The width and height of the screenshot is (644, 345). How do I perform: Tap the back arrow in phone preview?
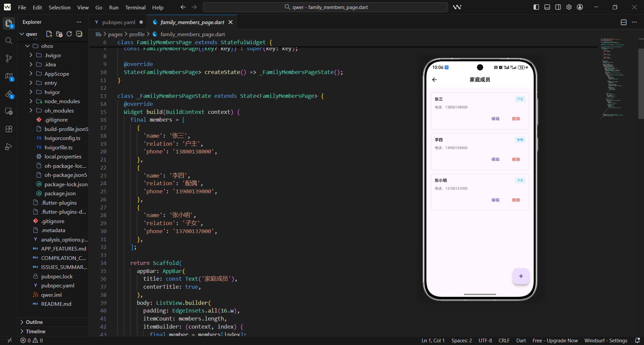coord(435,80)
